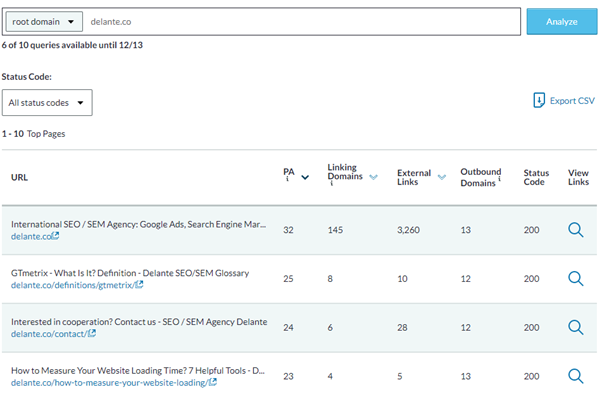
Task: Select the GTmetrix - What Is It? title
Action: pyautogui.click(x=130, y=273)
